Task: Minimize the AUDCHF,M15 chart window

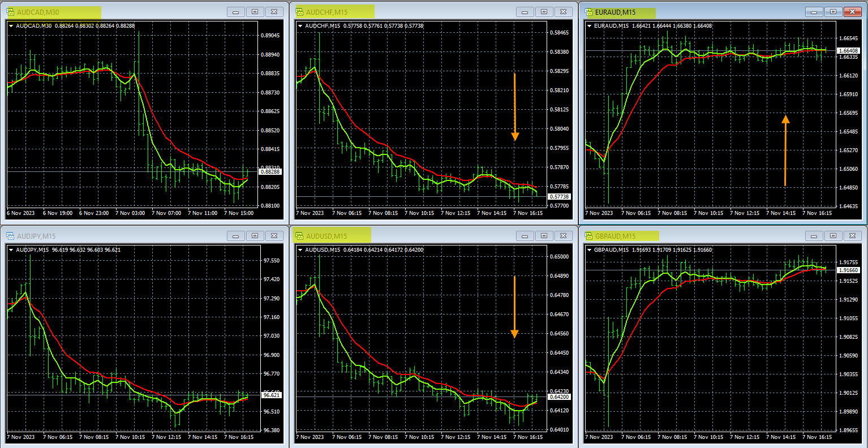Action: 525,12
